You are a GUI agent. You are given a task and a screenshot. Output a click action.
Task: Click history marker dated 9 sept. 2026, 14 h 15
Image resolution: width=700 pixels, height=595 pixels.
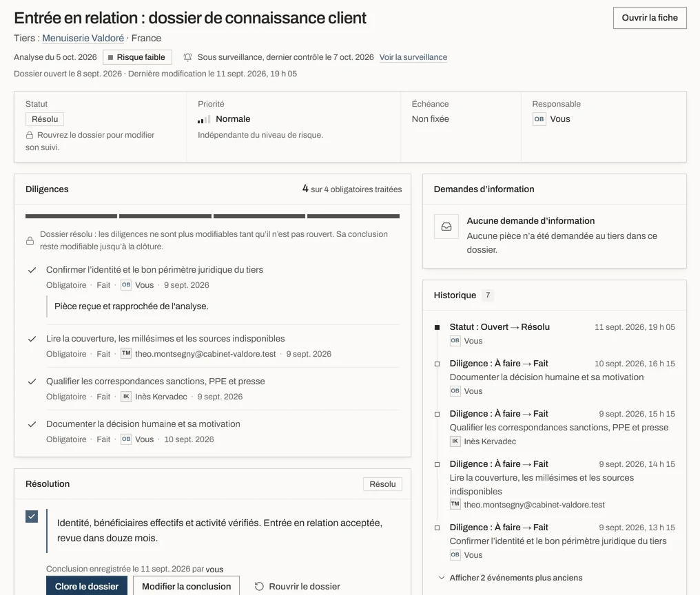point(437,464)
